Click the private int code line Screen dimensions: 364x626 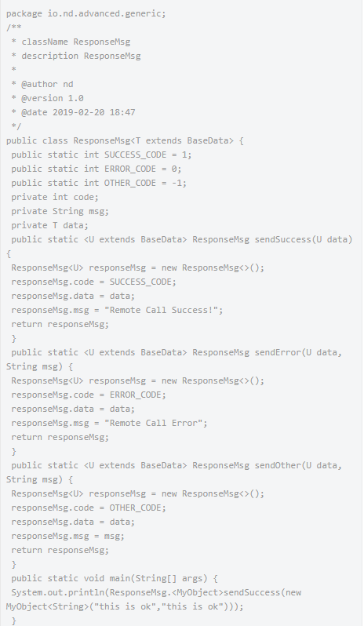(x=55, y=197)
